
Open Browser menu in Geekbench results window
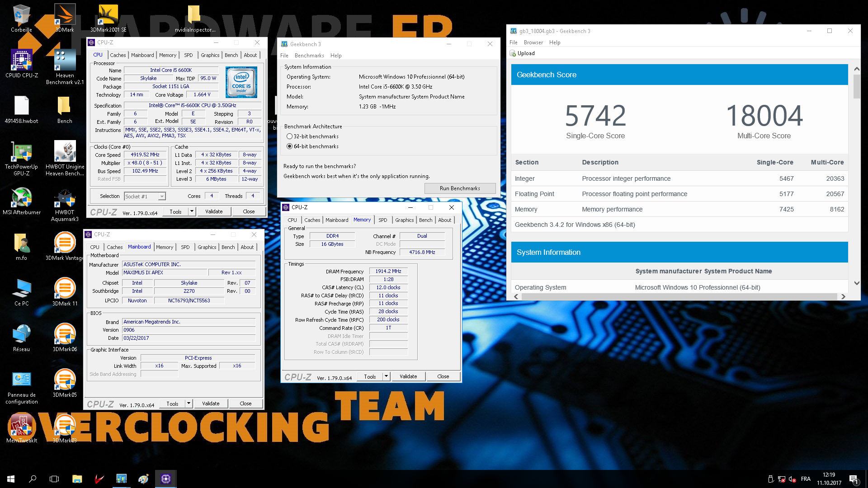pyautogui.click(x=533, y=42)
